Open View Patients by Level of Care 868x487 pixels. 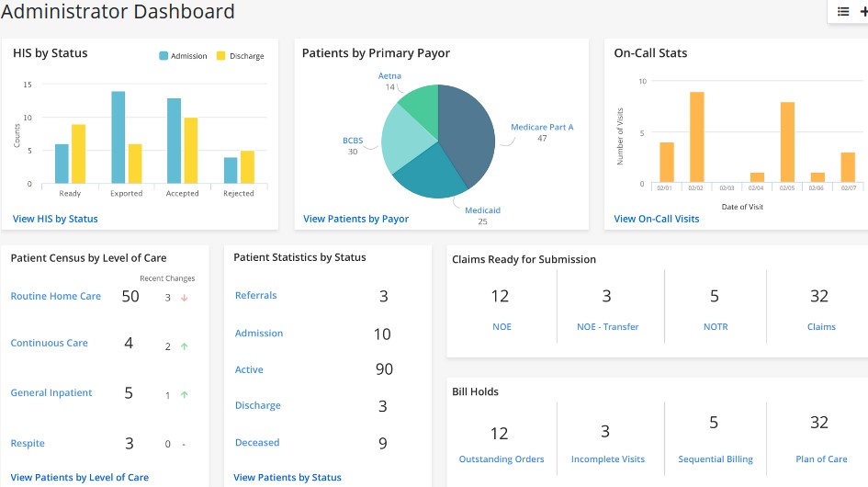point(79,478)
